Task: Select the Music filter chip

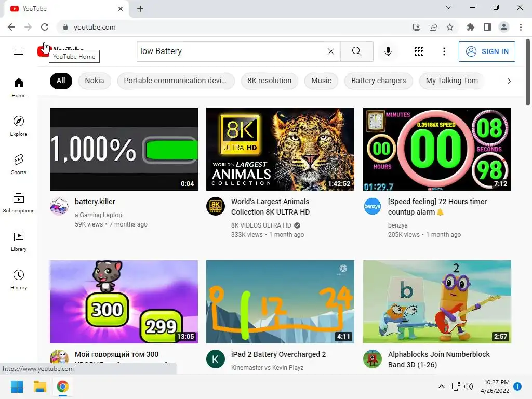Action: pos(321,81)
